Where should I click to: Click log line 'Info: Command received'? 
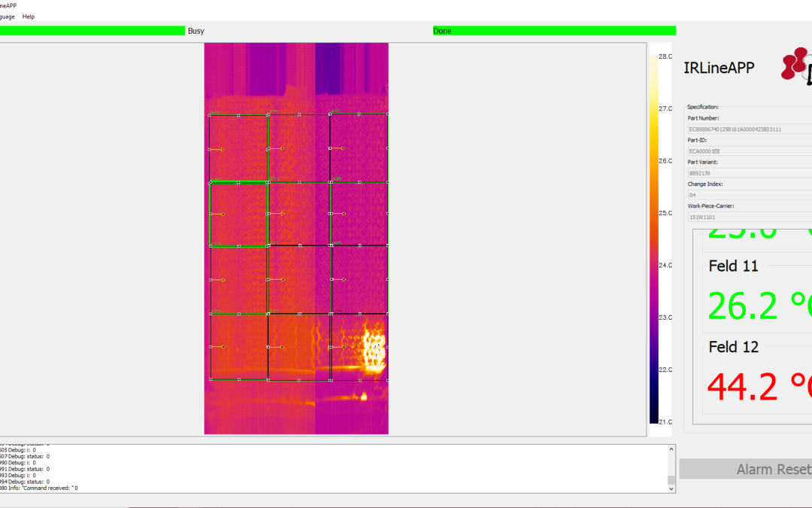click(39, 488)
